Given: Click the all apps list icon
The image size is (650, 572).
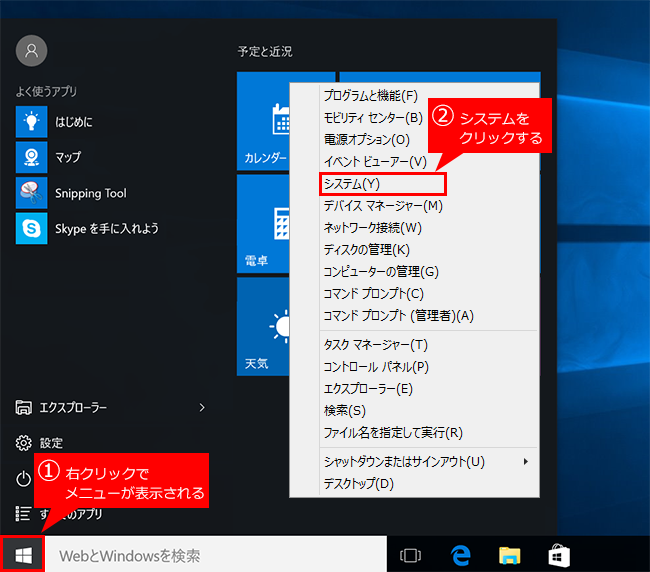Looking at the screenshot, I should [x=23, y=514].
